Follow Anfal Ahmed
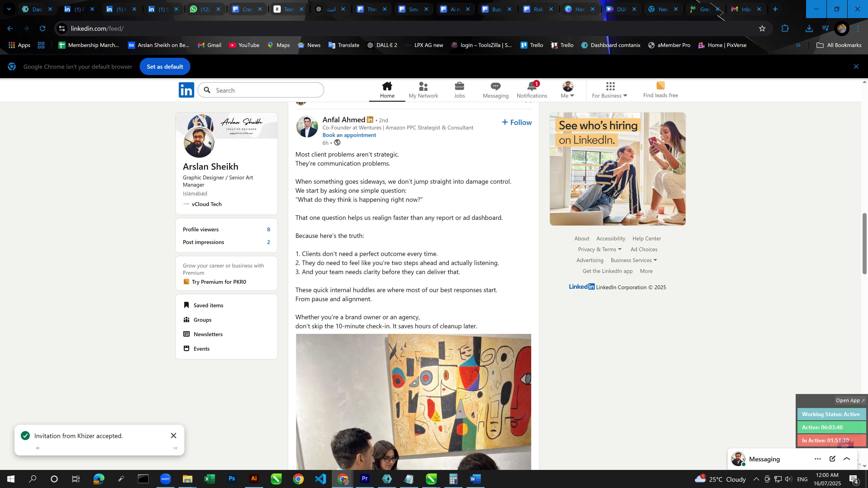Viewport: 868px width, 488px height. [x=517, y=122]
